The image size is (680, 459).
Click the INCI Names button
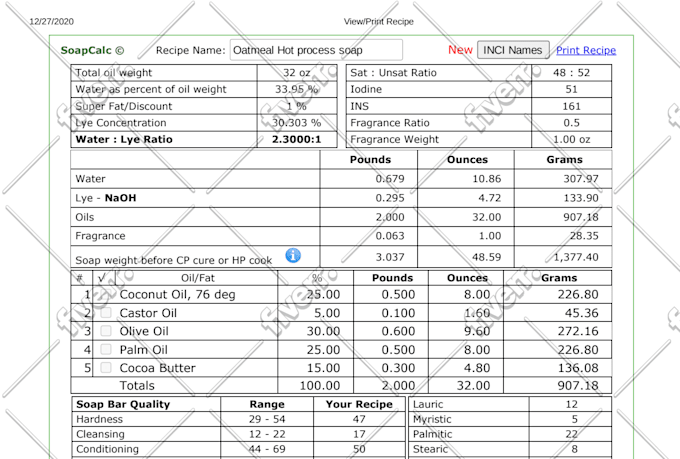click(513, 50)
